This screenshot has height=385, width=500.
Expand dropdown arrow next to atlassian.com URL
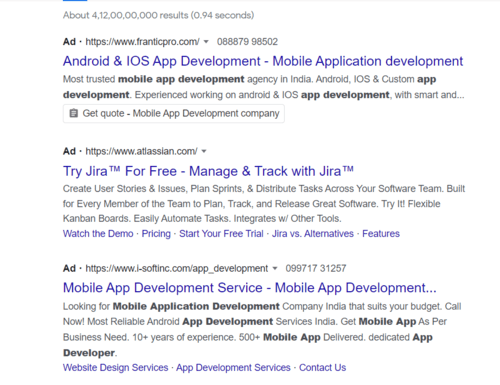tap(204, 151)
